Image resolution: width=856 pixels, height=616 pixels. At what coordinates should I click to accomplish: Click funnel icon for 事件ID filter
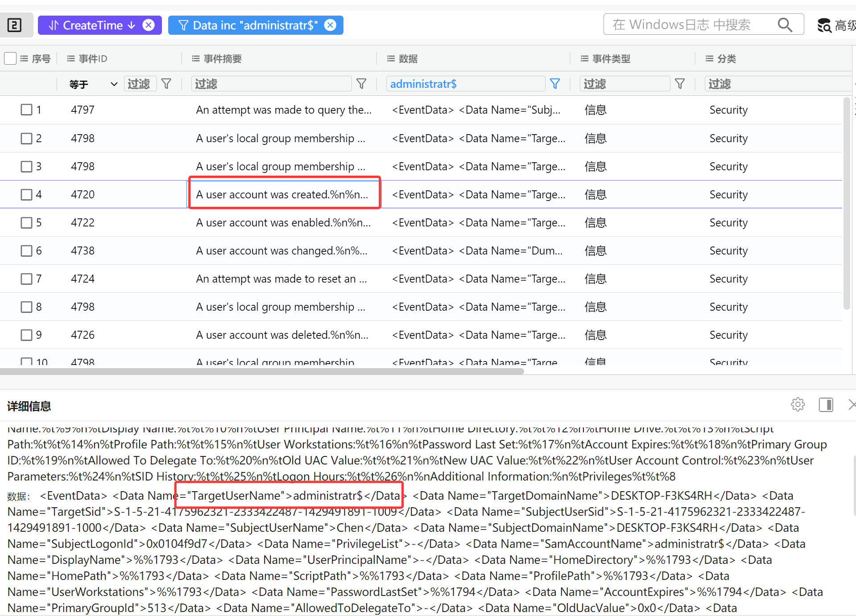pos(166,84)
